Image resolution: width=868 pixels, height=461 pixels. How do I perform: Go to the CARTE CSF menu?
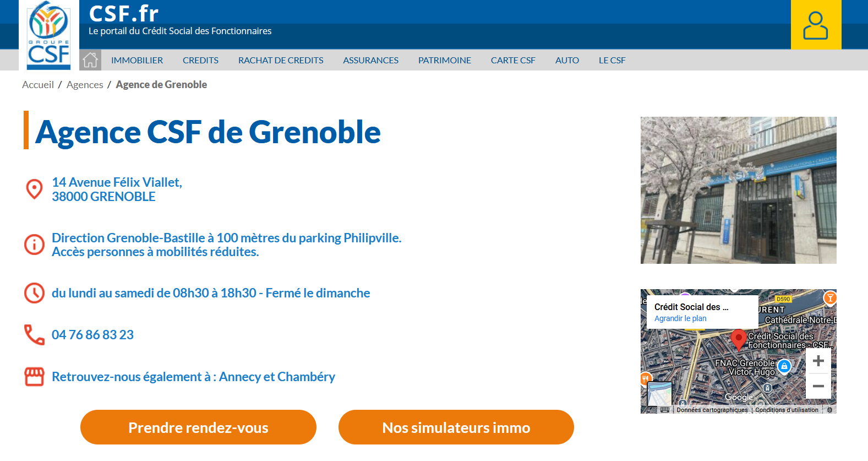click(x=513, y=61)
